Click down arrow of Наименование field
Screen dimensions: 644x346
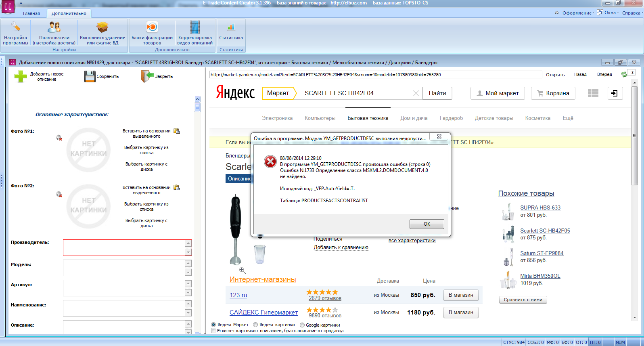pos(188,312)
